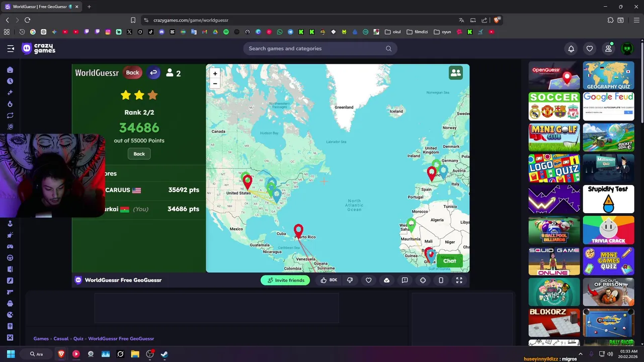Screen dimensions: 644x362
Task: Open the Squid Game Online thumbnail
Action: pyautogui.click(x=554, y=261)
